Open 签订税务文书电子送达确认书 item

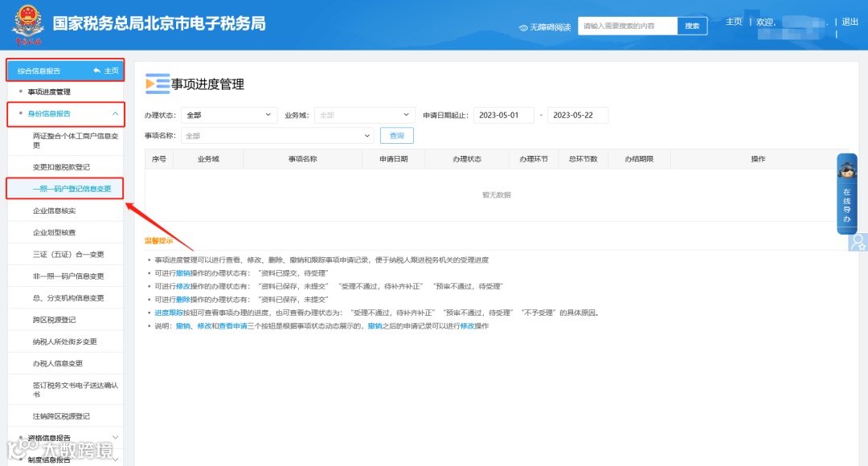point(76,390)
